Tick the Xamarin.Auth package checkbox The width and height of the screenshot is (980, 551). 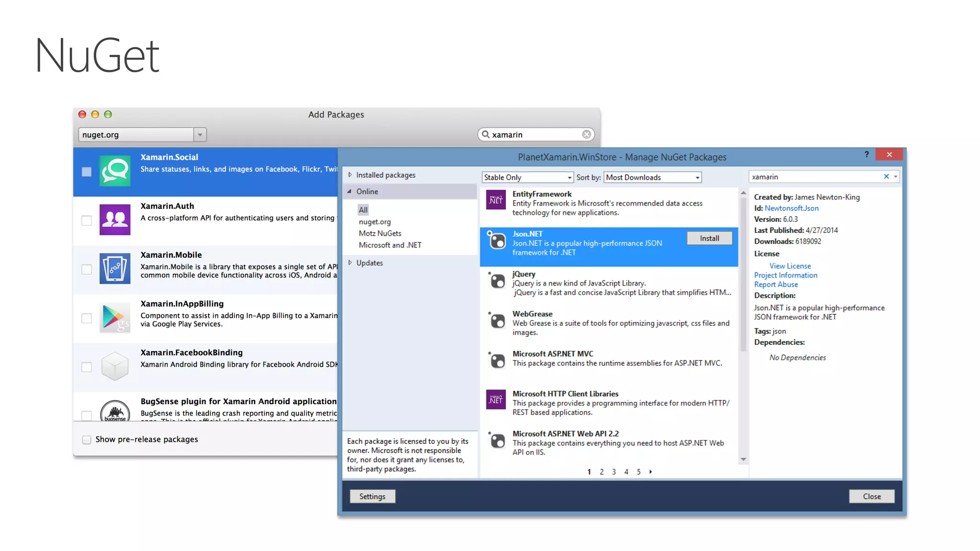(x=87, y=220)
